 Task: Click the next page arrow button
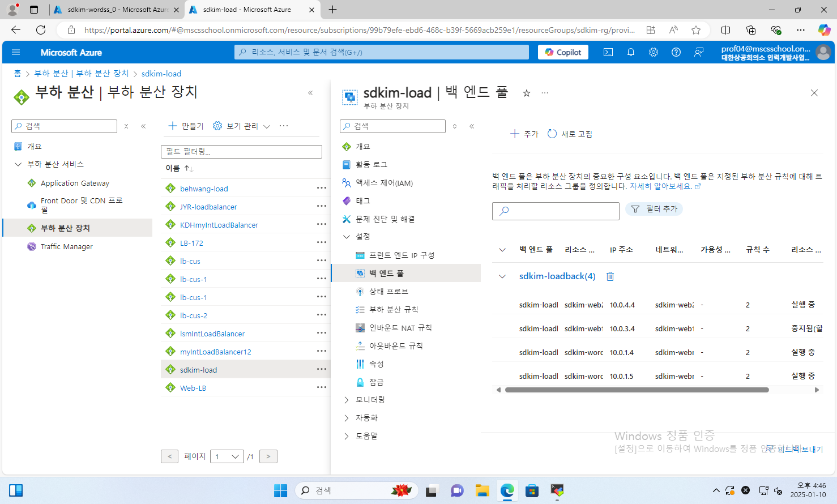pyautogui.click(x=268, y=456)
